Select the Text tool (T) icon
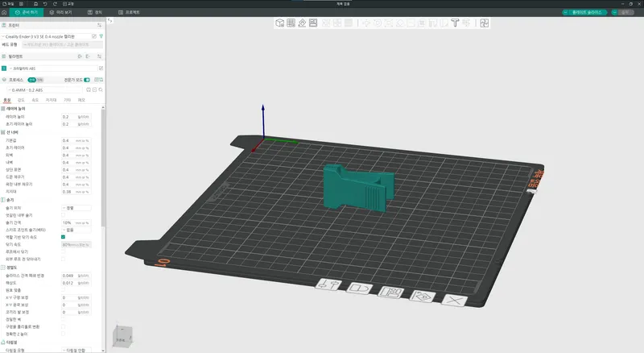Screen dimensions: 644x353 coord(454,23)
